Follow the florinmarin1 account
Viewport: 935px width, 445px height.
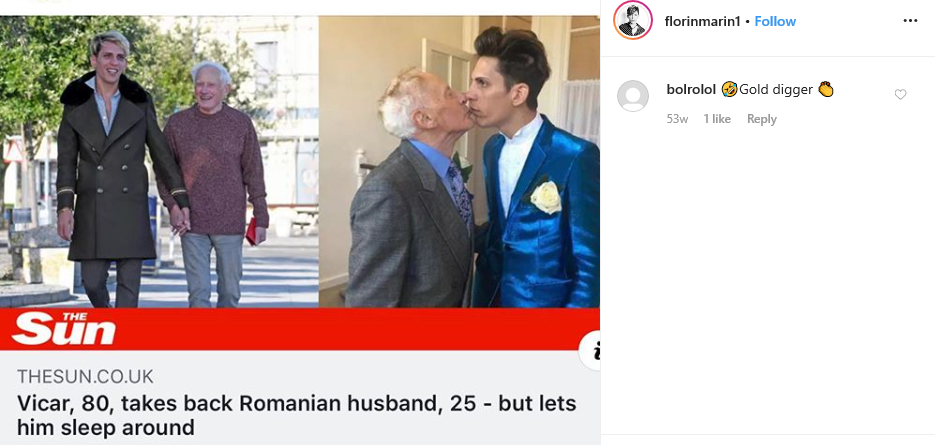click(775, 21)
